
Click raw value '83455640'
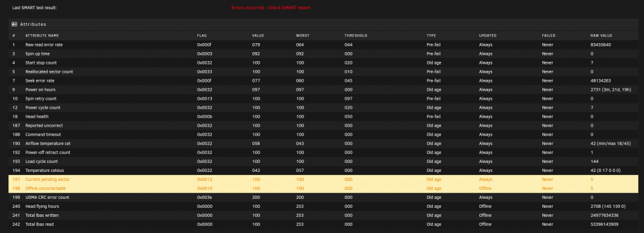(600, 44)
